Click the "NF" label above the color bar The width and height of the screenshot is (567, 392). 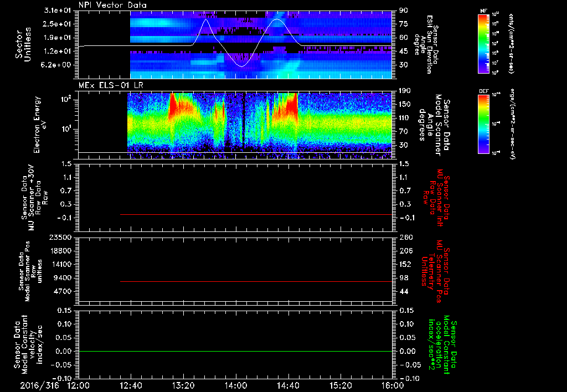point(483,11)
